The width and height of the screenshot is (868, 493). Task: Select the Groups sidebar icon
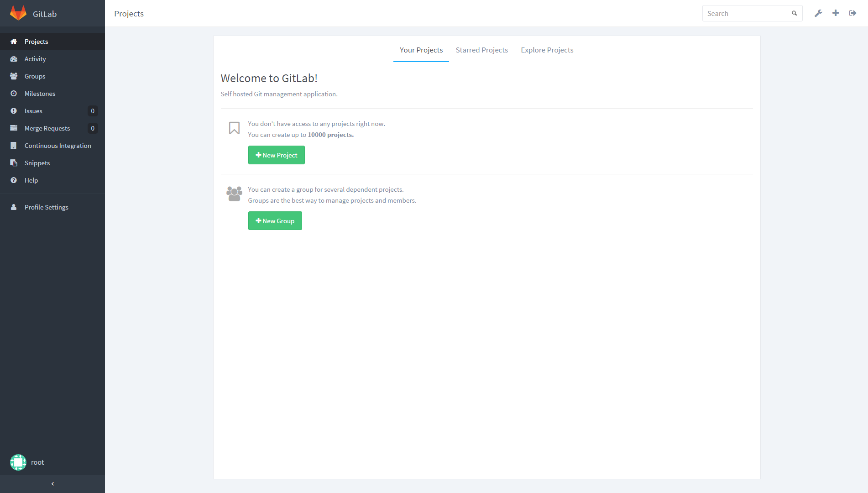[15, 76]
